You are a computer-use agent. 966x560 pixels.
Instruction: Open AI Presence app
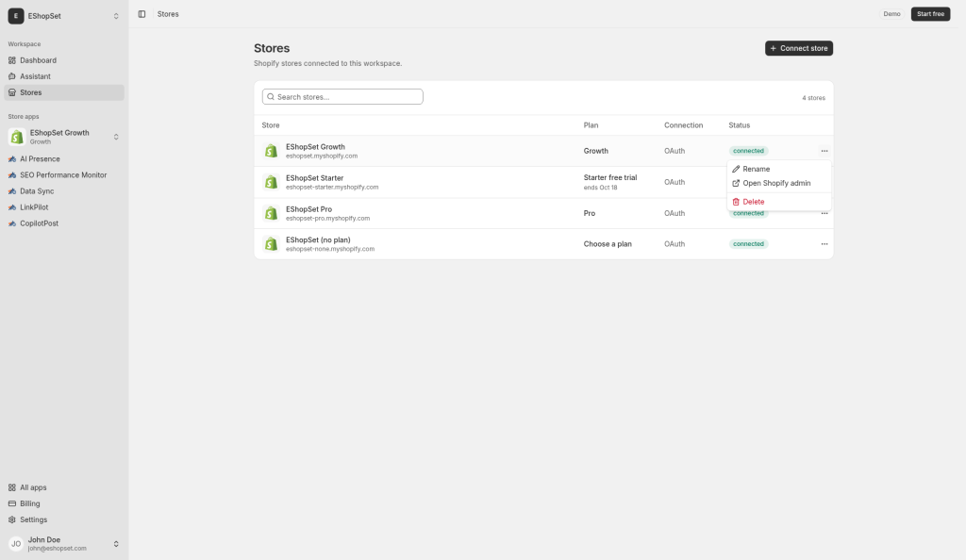pyautogui.click(x=64, y=158)
